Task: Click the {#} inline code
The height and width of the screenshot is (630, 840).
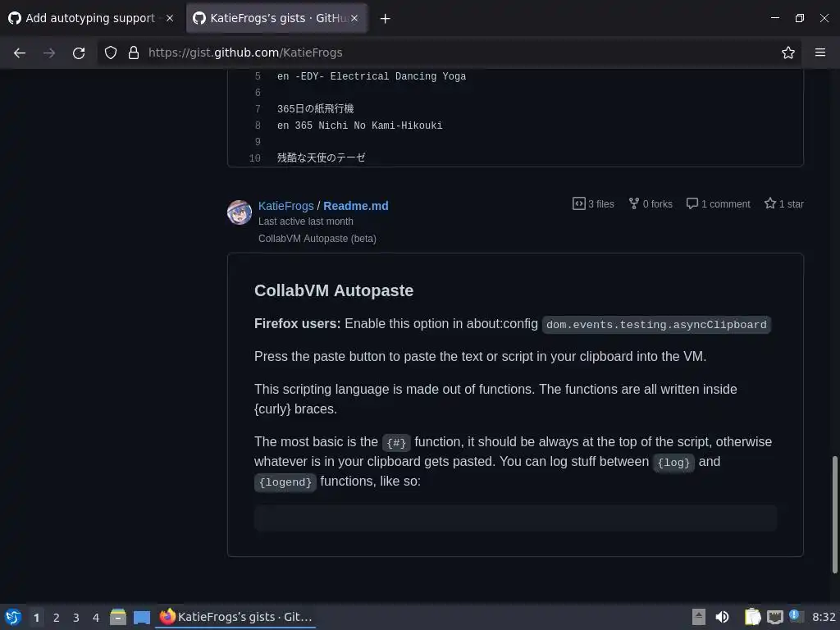Action: (396, 442)
